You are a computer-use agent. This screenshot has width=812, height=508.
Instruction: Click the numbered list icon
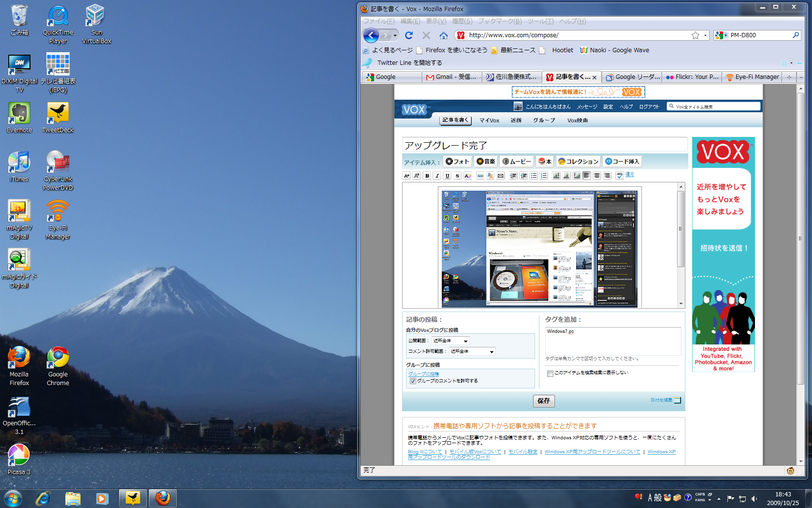click(x=544, y=176)
